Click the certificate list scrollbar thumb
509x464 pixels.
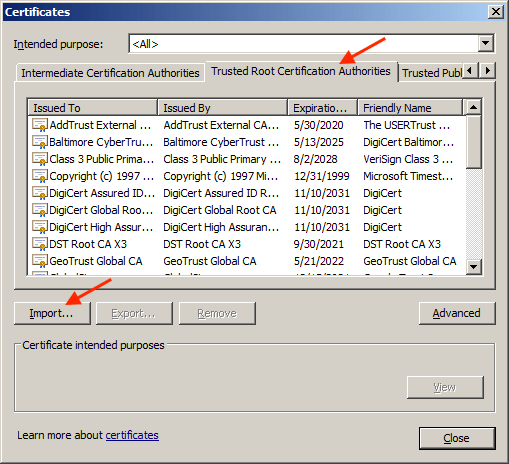[473, 142]
